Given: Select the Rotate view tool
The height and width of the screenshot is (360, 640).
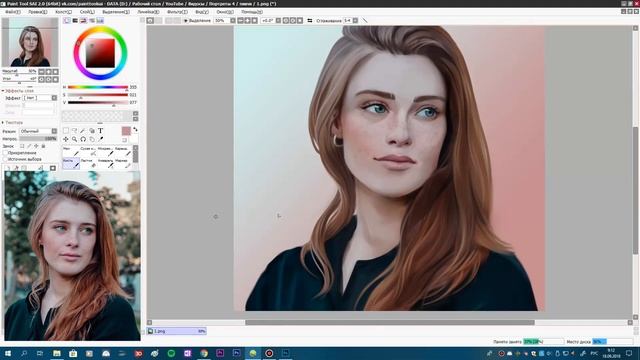Looking at the screenshot, I should click(x=83, y=139).
